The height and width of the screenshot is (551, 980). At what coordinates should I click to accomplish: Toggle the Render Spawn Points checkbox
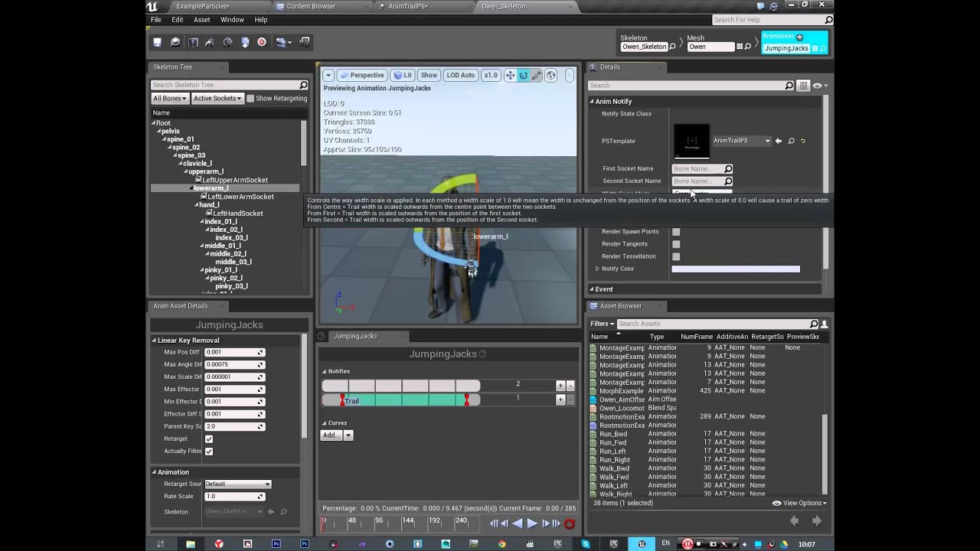676,231
